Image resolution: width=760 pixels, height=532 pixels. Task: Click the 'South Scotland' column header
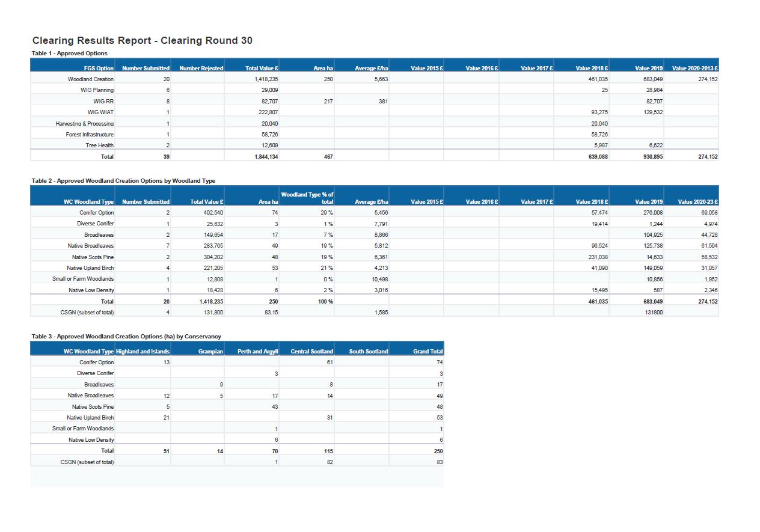tap(368, 352)
